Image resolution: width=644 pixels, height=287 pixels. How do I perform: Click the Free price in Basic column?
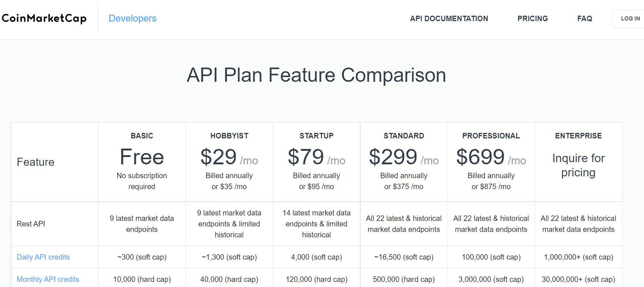point(142,157)
